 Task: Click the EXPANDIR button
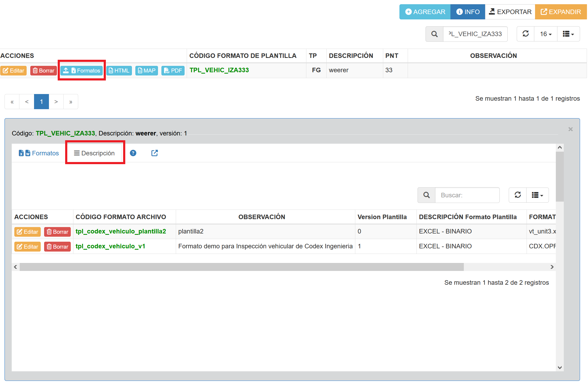coord(561,12)
